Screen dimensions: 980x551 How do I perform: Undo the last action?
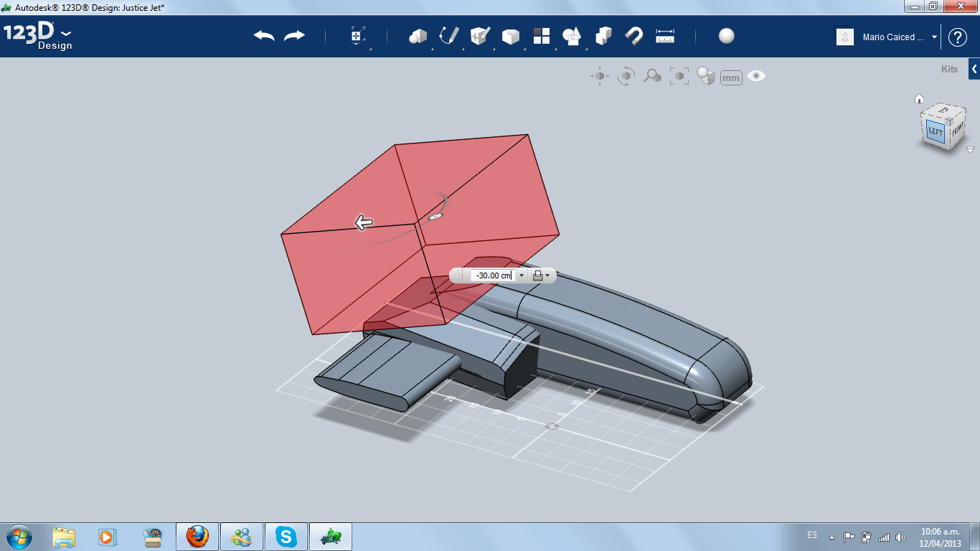(264, 36)
